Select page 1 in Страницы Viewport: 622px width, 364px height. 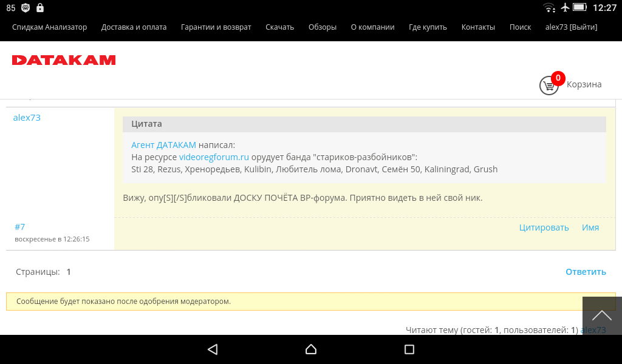[69, 272]
